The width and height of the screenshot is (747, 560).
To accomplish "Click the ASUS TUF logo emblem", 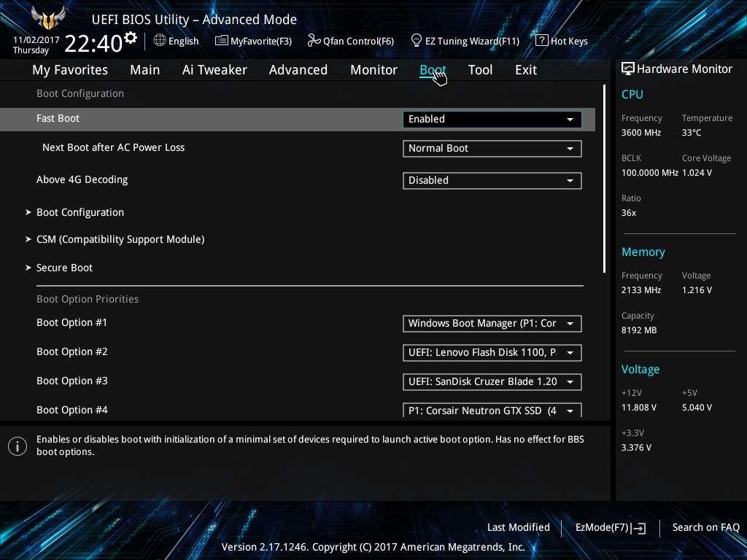I will [x=47, y=18].
